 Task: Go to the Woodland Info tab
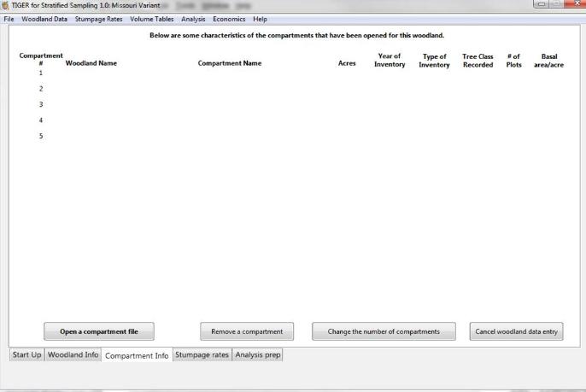(73, 354)
